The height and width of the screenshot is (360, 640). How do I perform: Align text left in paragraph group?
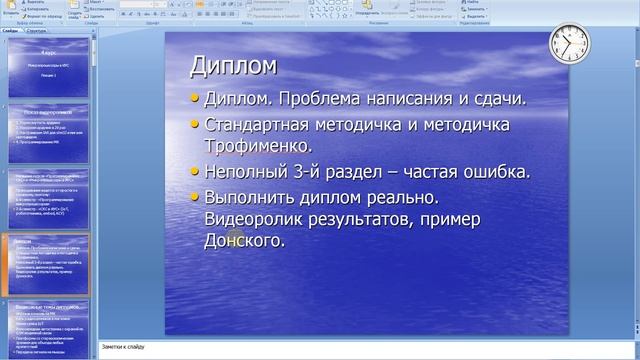200,14
